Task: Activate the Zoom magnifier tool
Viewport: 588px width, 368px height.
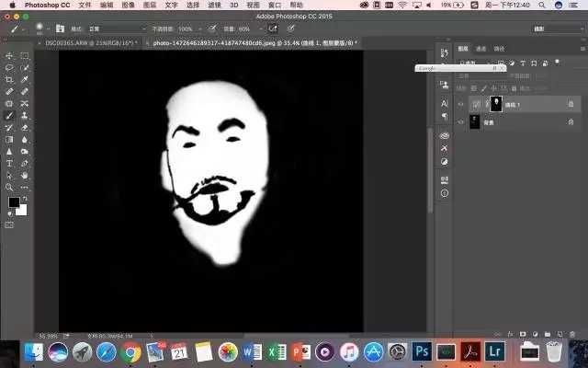Action: click(x=9, y=187)
